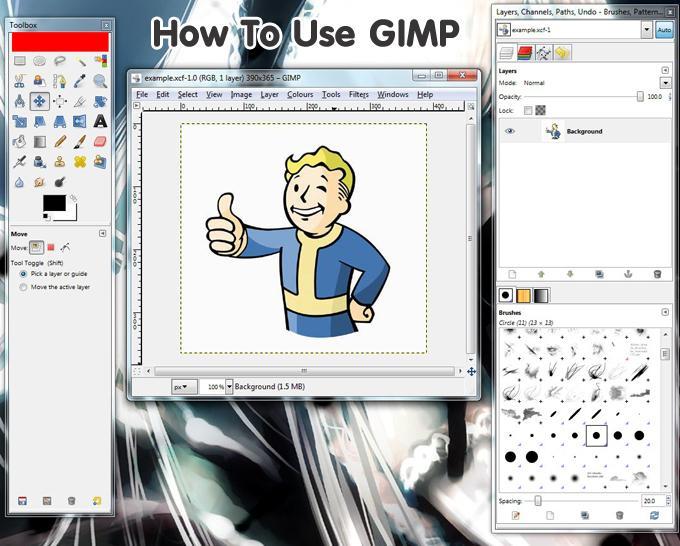Select the Perspective Clone tool

[100, 162]
